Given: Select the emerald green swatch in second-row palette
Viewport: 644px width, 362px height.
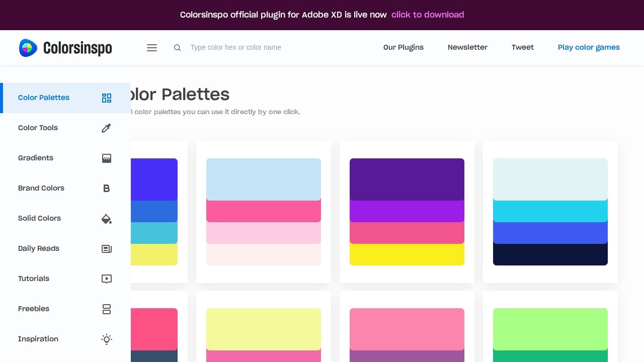Looking at the screenshot, I should coord(550,356).
